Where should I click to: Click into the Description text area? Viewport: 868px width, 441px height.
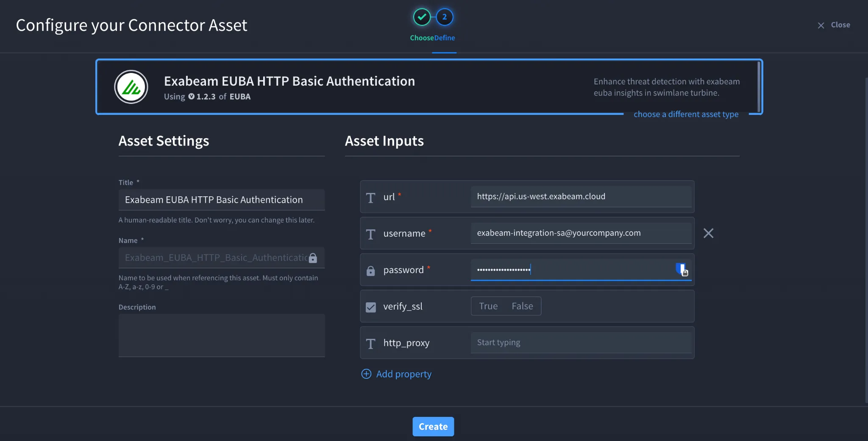pos(222,335)
